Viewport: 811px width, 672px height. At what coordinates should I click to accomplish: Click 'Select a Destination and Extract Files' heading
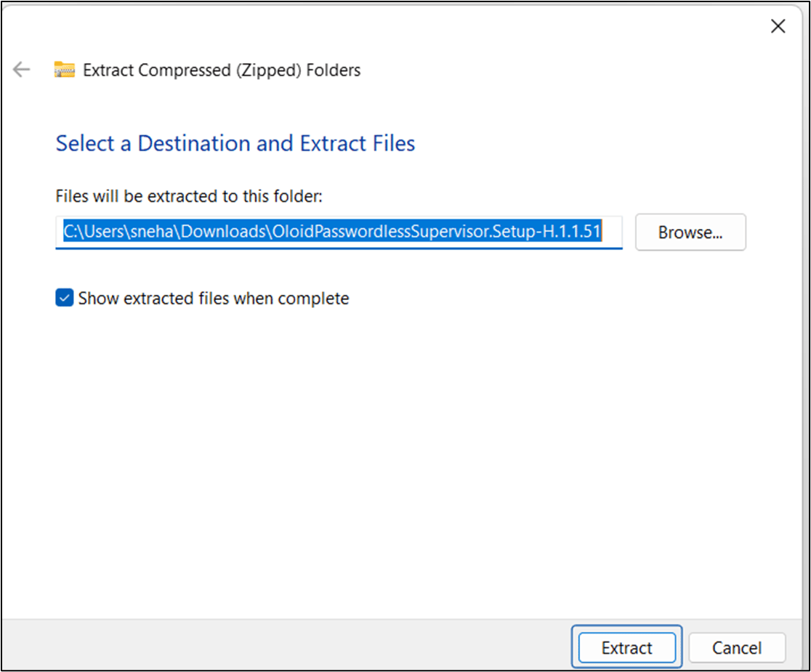coord(235,143)
